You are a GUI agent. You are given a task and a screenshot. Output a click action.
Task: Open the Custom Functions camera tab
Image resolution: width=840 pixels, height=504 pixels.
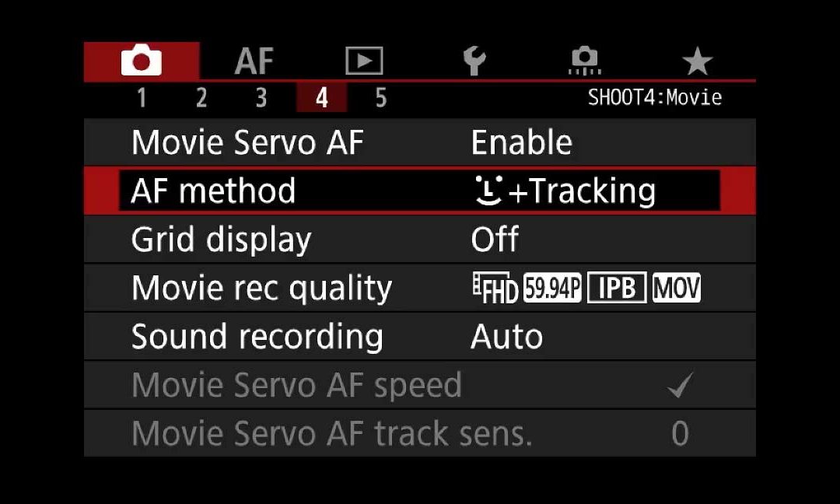585,61
